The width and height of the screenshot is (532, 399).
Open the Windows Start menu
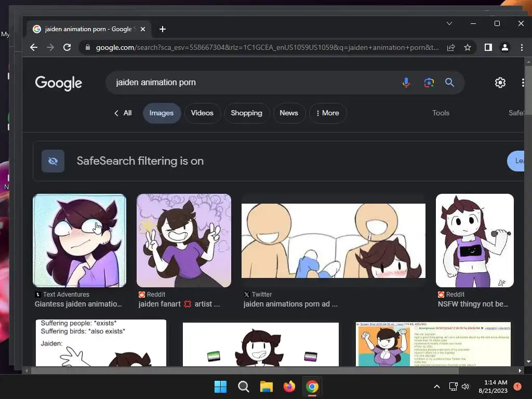point(220,387)
